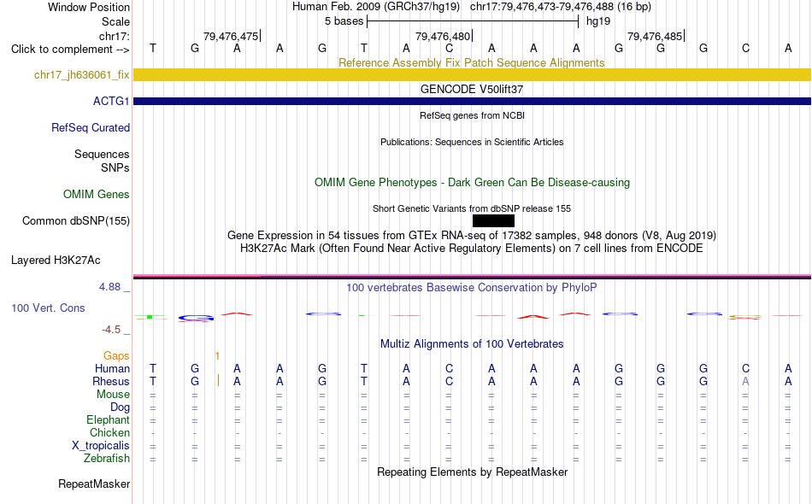Click the chr17:79,476,473-79,476,488 position text
Viewport: 812px width, 504px height.
point(542,7)
